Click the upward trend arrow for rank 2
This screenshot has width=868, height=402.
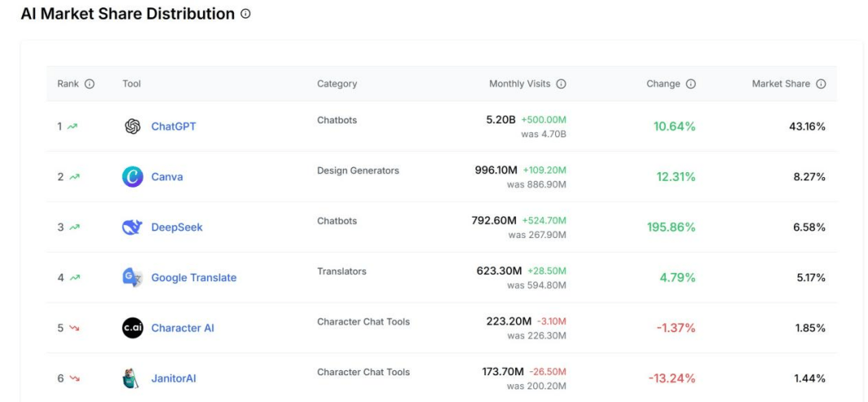point(74,177)
